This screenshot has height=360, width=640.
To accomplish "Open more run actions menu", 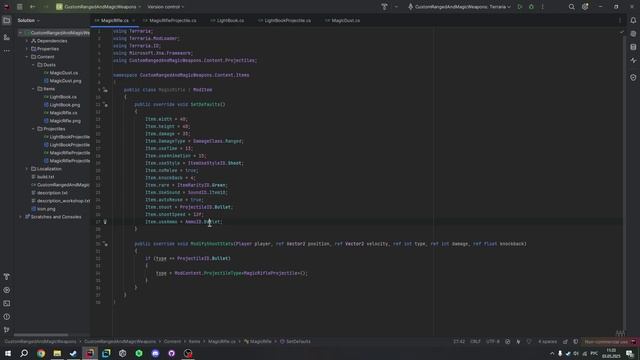I will (542, 7).
